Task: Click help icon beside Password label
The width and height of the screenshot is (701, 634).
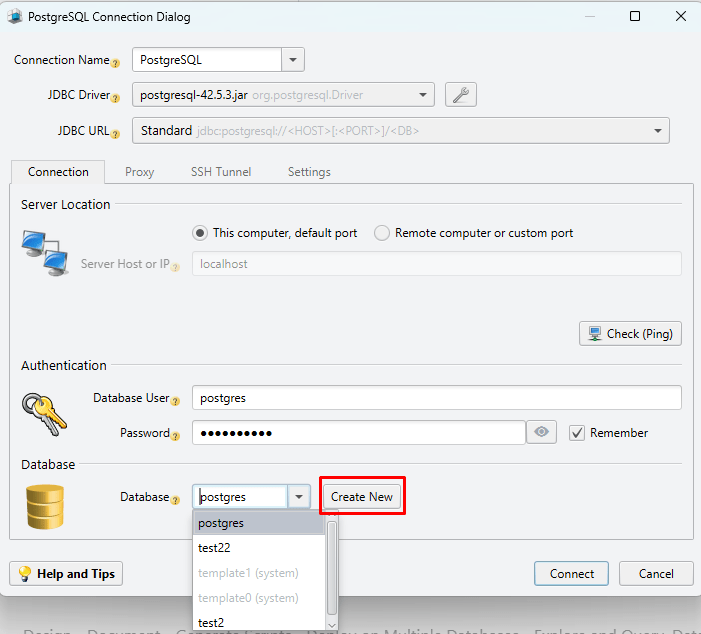Action: point(175,436)
